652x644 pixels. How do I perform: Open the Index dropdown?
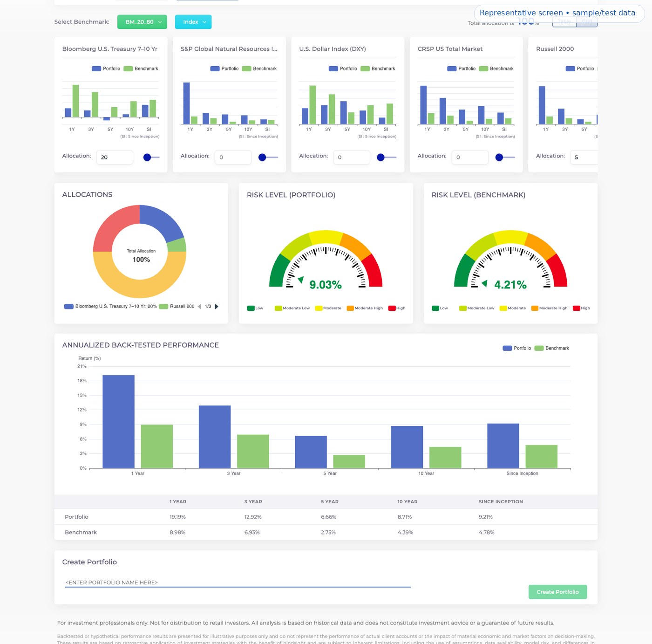click(x=193, y=22)
